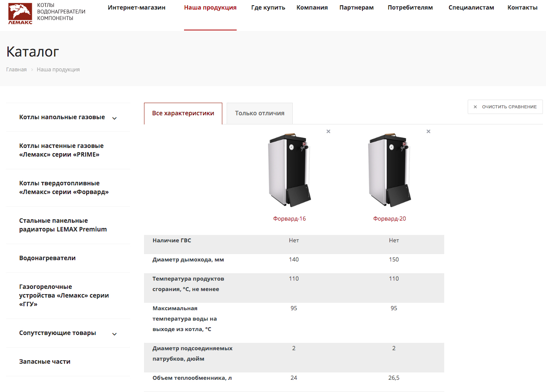The image size is (546, 392).
Task: Open the Запасные части category
Action: tap(45, 362)
